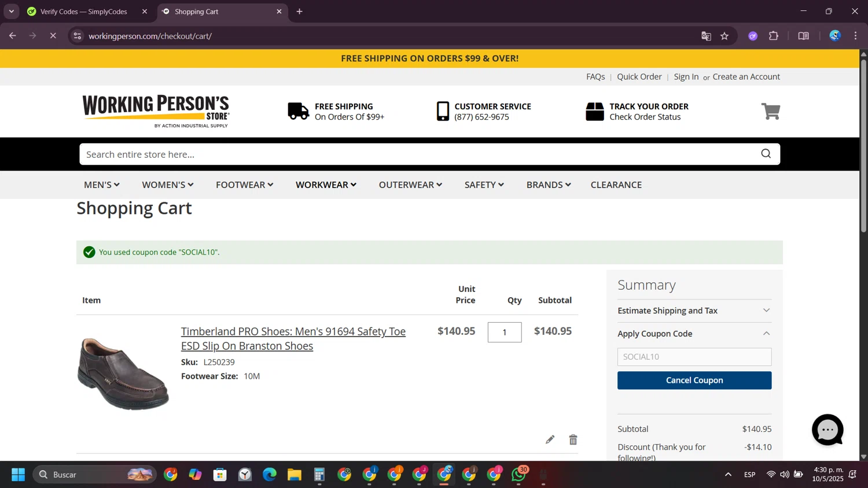
Task: Open Microsoft Edge from the taskbar
Action: coord(270,475)
